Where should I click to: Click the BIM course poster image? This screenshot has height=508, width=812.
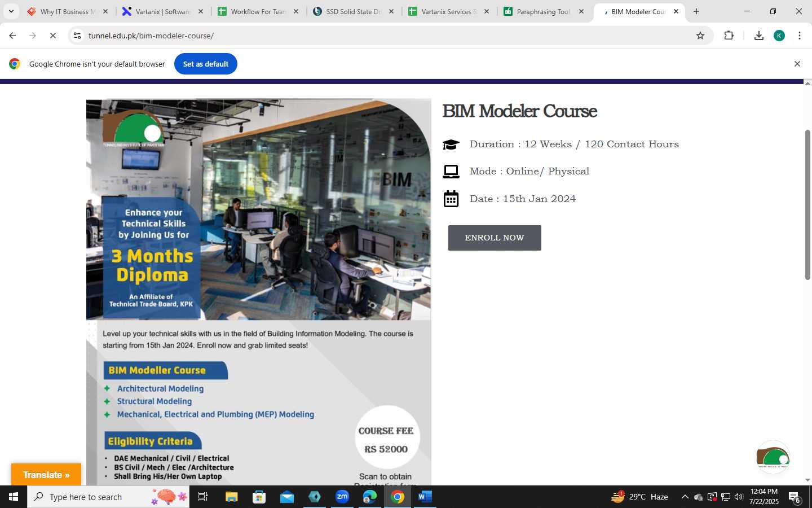click(x=259, y=292)
